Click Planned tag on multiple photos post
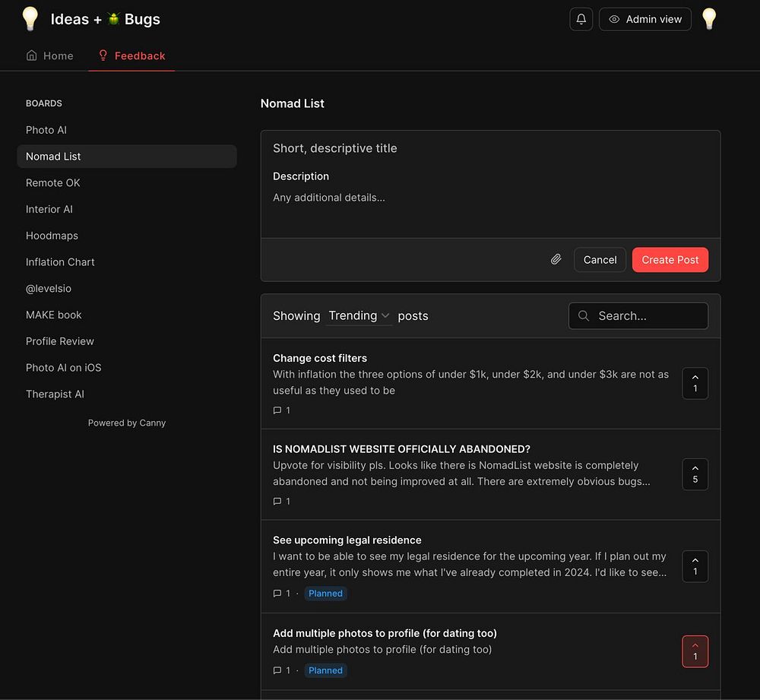760x700 pixels. click(x=325, y=670)
